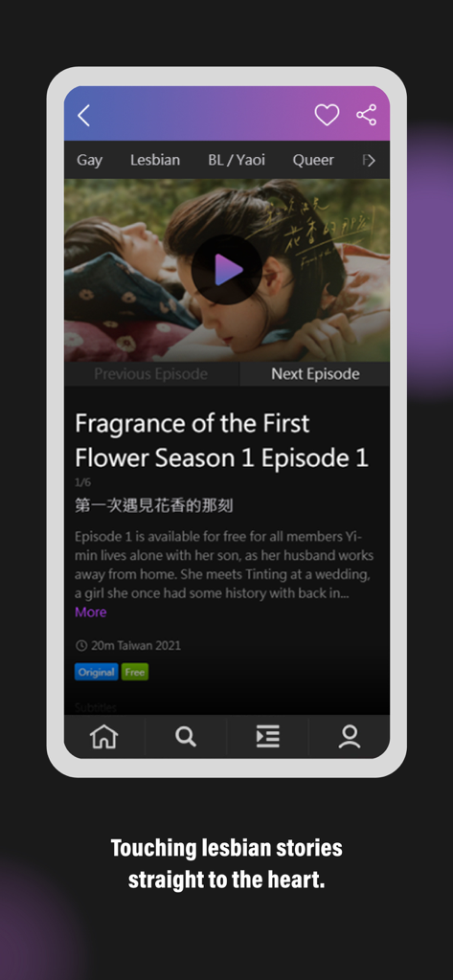Viewport: 453px width, 980px height.
Task: Open the share icon
Action: [x=367, y=115]
